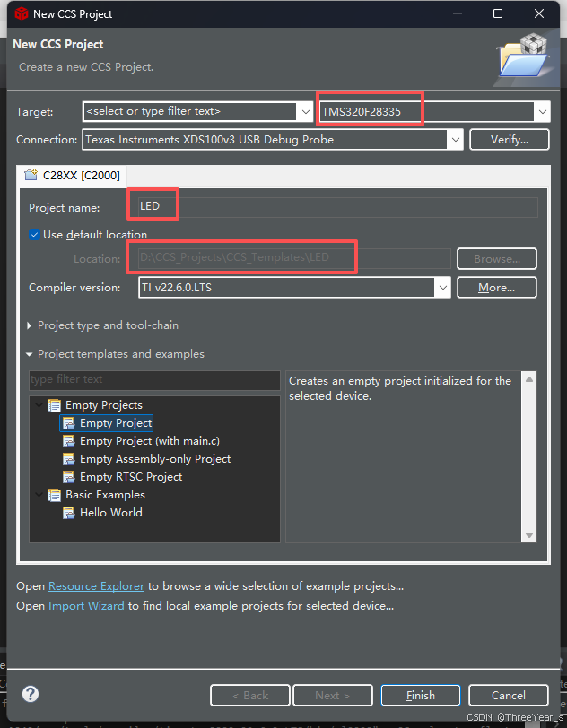Expand Project type and tool-chain section
This screenshot has width=567, height=728.
pos(30,325)
